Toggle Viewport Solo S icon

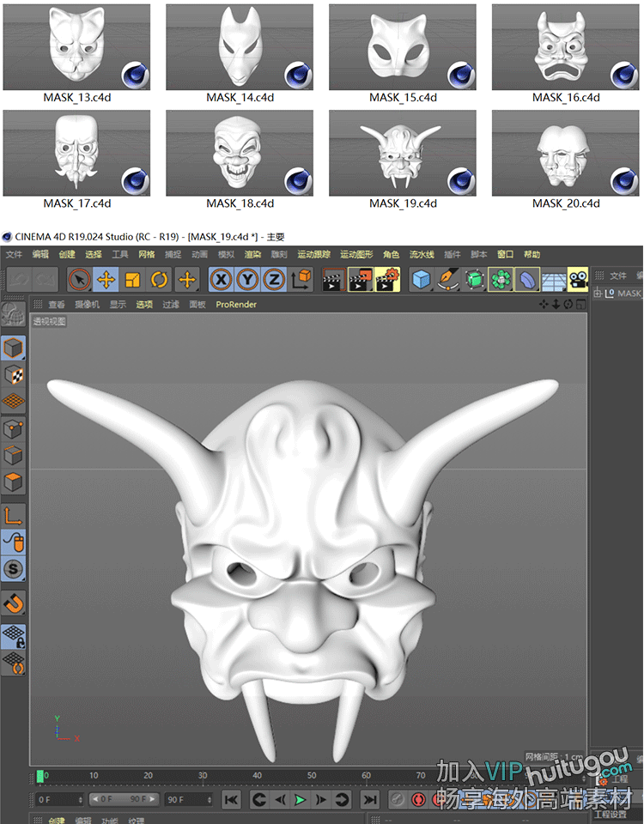13,568
